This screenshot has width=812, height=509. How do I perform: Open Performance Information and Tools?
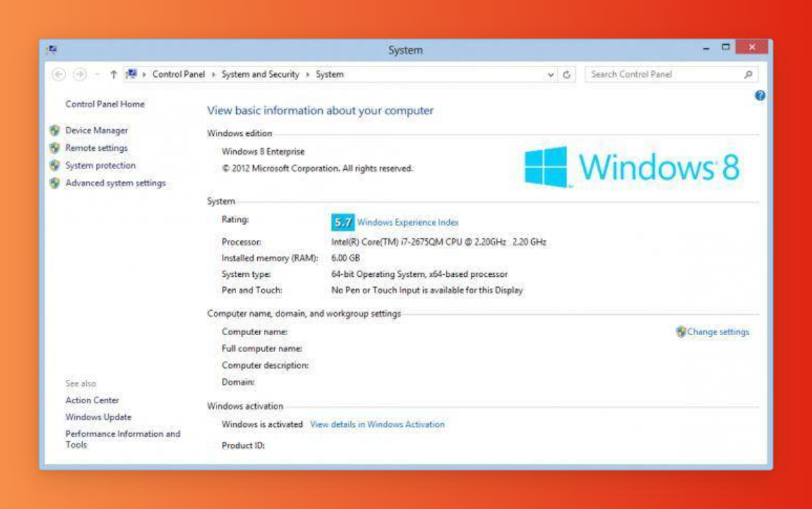tap(123, 439)
